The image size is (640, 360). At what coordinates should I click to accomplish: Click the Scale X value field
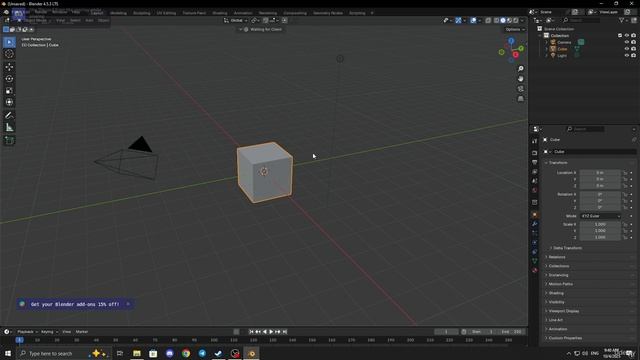coord(600,224)
